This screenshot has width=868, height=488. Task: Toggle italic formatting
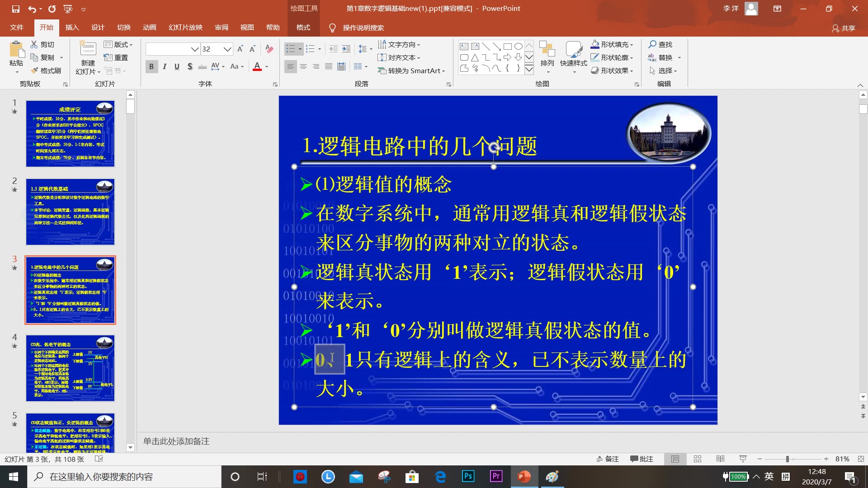(x=164, y=66)
